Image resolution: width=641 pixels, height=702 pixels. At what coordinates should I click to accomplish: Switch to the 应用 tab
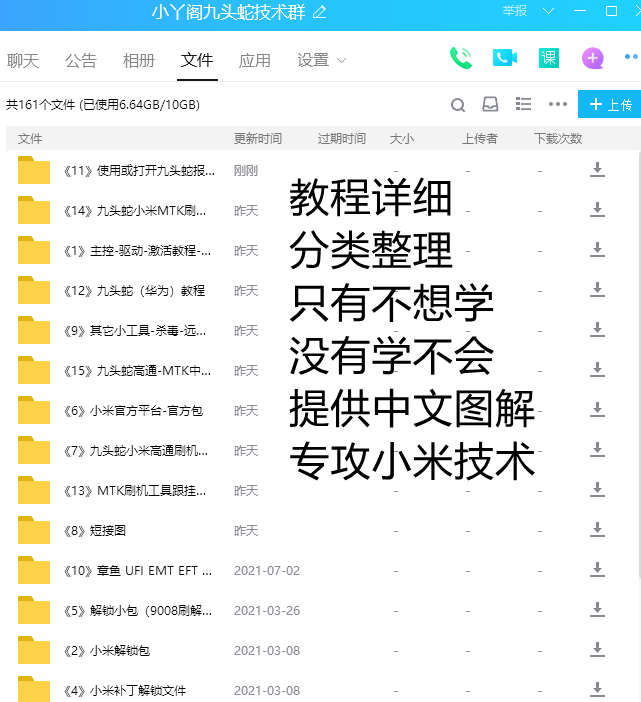click(x=255, y=60)
